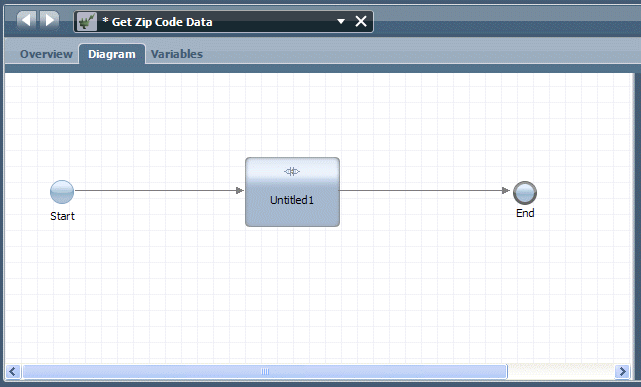Go back with the left arrow button
This screenshot has height=387, width=641.
[x=26, y=20]
